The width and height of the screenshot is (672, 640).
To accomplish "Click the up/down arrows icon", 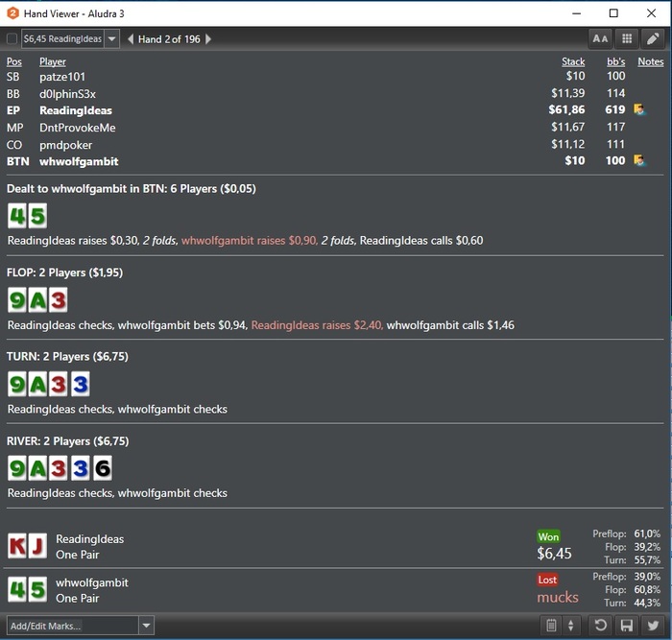I will [571, 626].
